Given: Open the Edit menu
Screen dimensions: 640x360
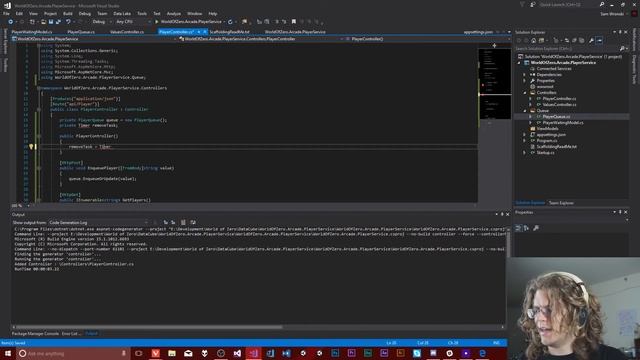Looking at the screenshot, I should coord(19,13).
